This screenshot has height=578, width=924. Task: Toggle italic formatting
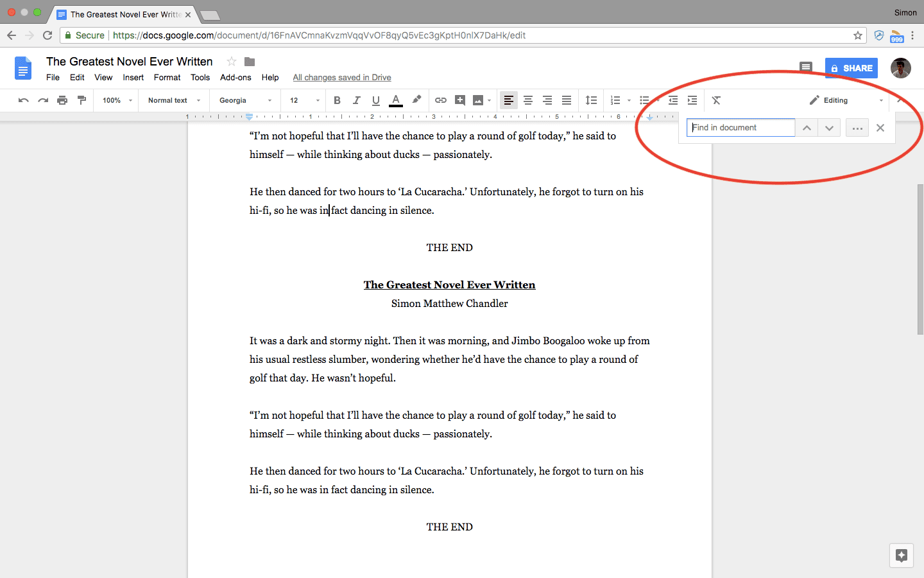click(356, 100)
